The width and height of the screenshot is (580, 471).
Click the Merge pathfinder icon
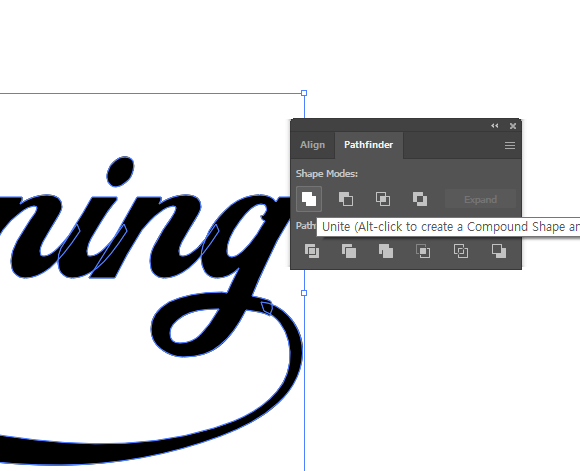point(386,251)
